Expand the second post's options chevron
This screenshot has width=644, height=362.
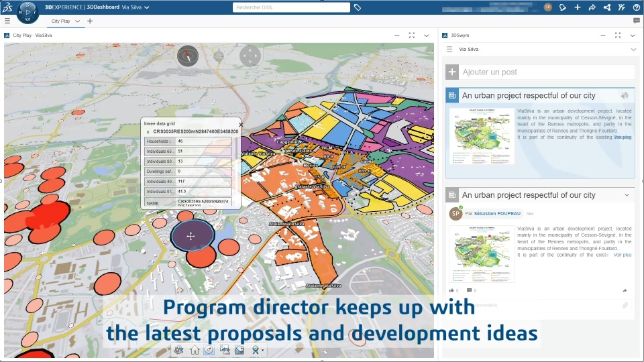627,195
